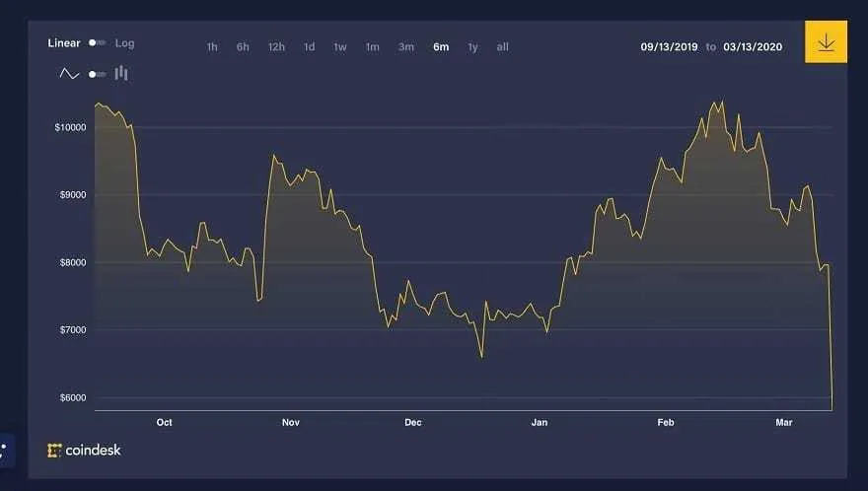Click the Jan axis label

[540, 422]
